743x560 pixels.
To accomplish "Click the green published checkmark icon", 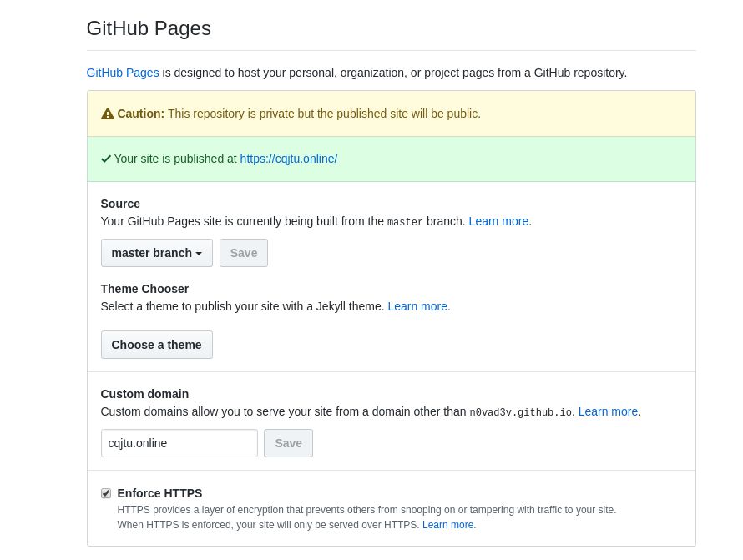I will pos(106,159).
